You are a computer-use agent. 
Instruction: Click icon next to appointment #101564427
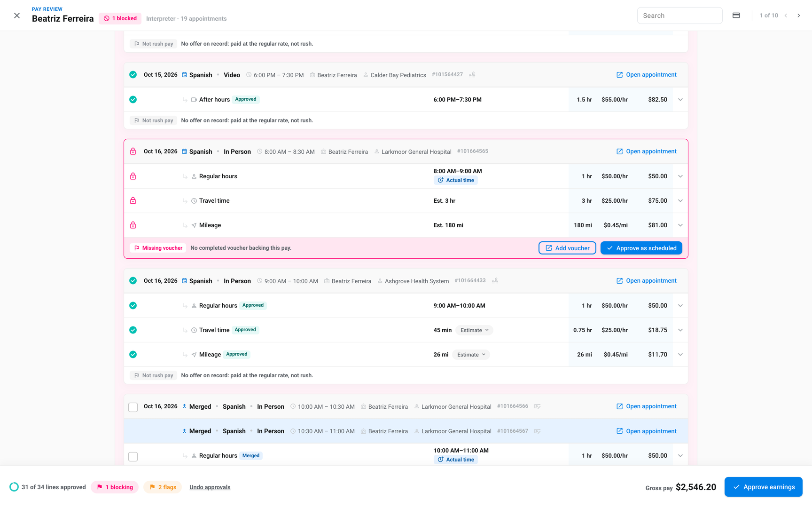472,75
